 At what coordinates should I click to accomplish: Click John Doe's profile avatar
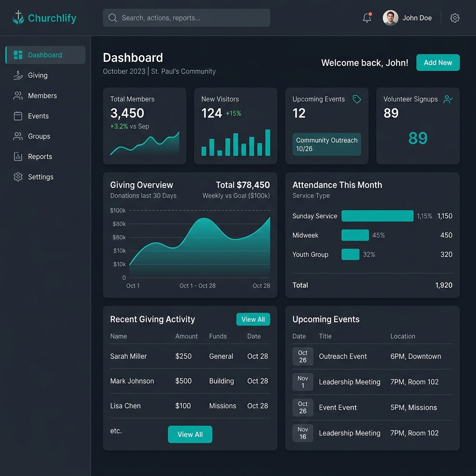pos(390,18)
